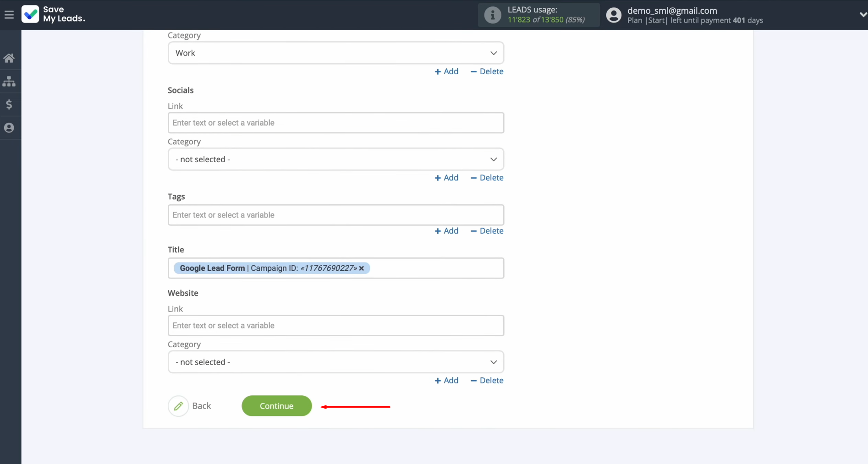Click the LEADS usage info icon

coord(493,15)
